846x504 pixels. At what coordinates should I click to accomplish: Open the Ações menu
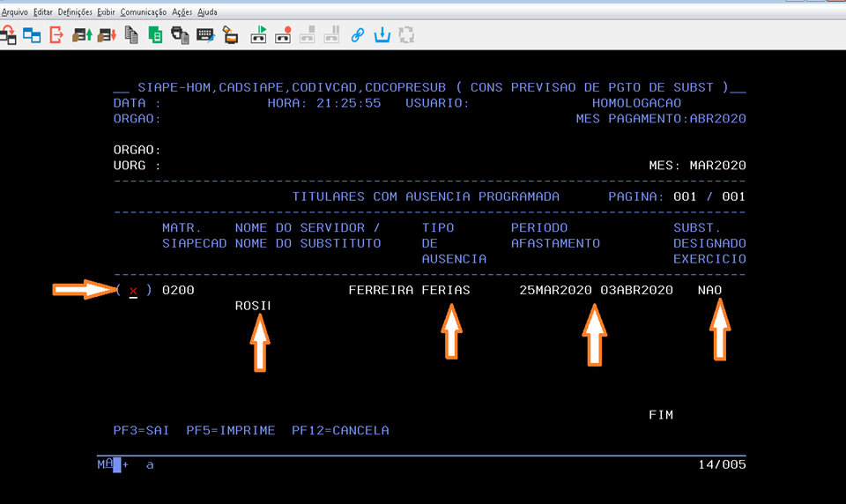(182, 11)
